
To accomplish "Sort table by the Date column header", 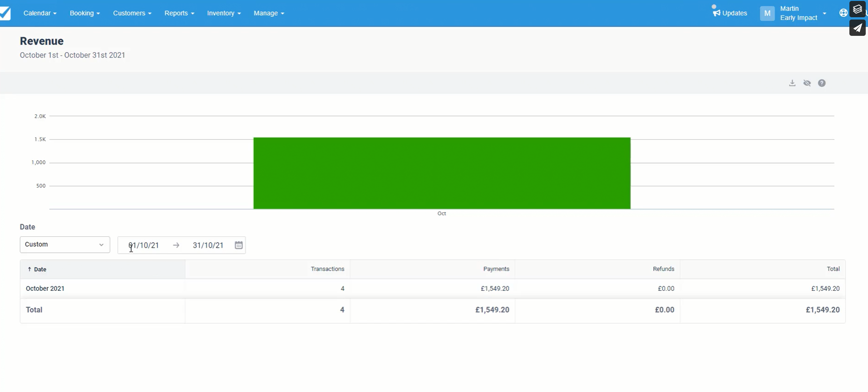I will pyautogui.click(x=103, y=269).
